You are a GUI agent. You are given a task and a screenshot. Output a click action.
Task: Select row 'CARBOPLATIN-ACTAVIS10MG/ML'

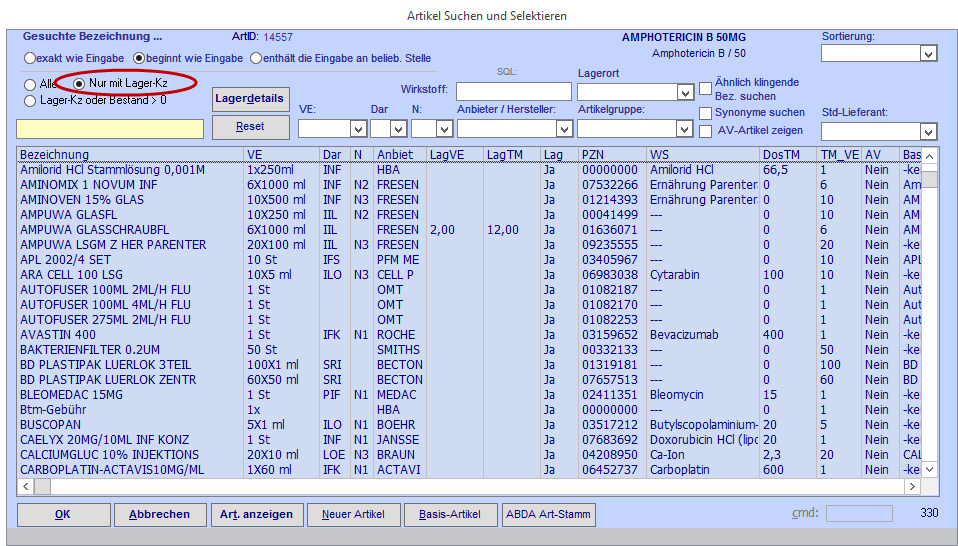pyautogui.click(x=469, y=470)
